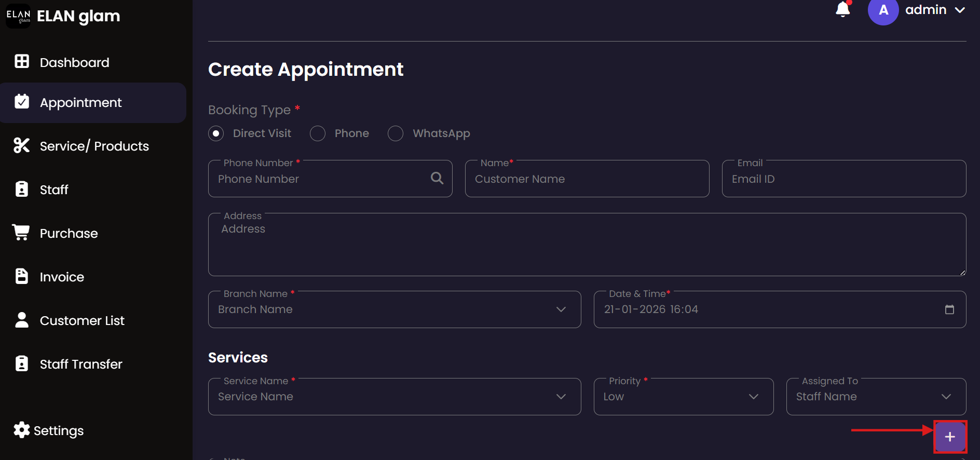980x460 pixels.
Task: Go to Dashboard in the sidebar
Action: 74,62
